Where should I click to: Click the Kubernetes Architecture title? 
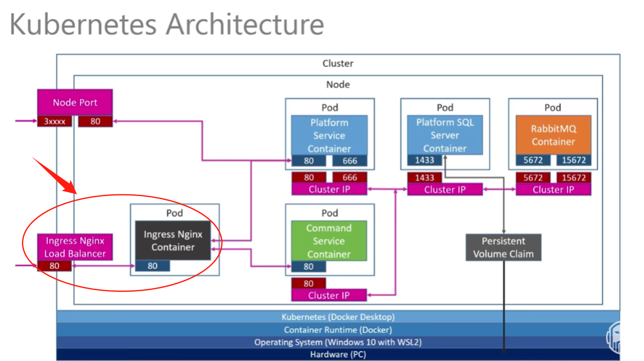[x=167, y=24]
